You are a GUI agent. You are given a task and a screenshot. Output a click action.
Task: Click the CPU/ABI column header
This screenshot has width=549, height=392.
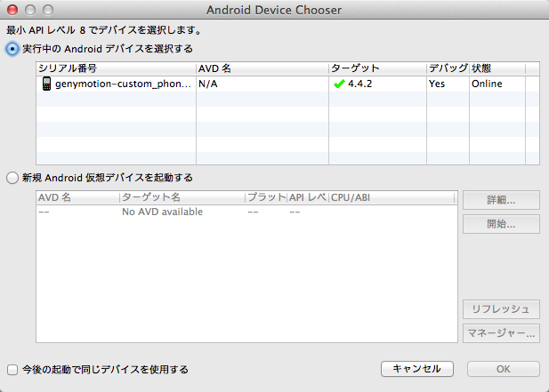click(x=392, y=197)
